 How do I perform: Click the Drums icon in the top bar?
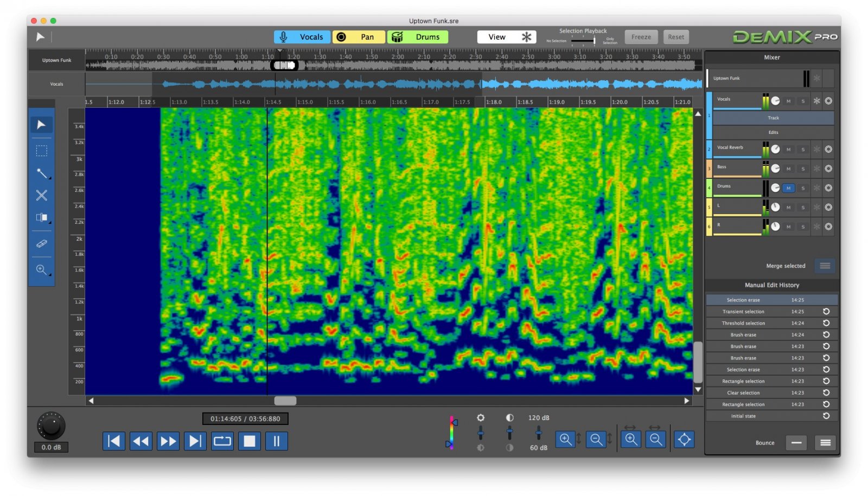point(398,36)
